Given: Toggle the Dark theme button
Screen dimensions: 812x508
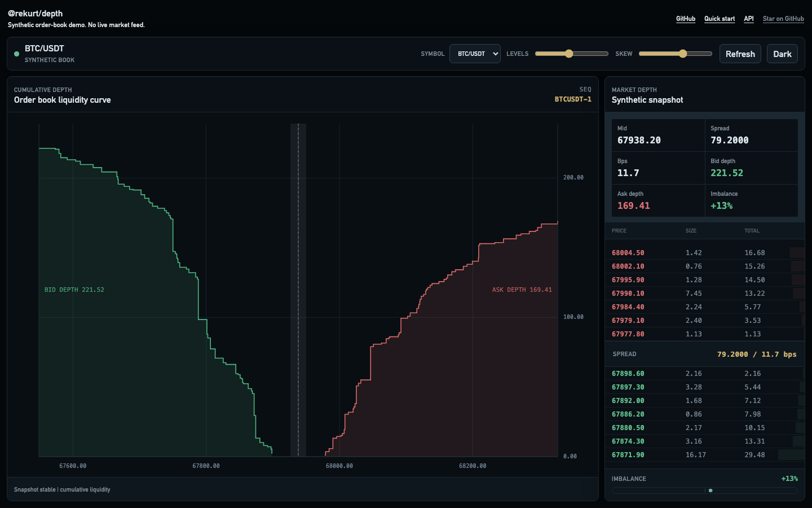Looking at the screenshot, I should [x=782, y=54].
